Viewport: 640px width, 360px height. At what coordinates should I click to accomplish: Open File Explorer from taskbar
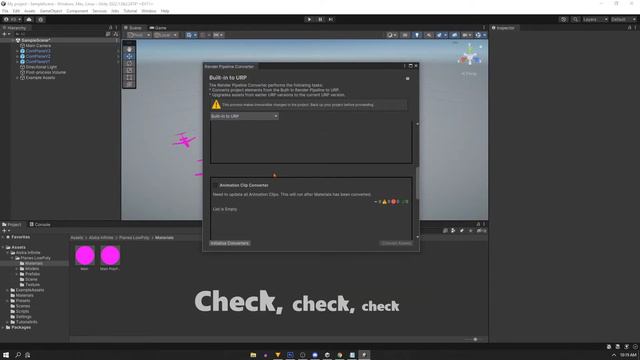pos(253,355)
